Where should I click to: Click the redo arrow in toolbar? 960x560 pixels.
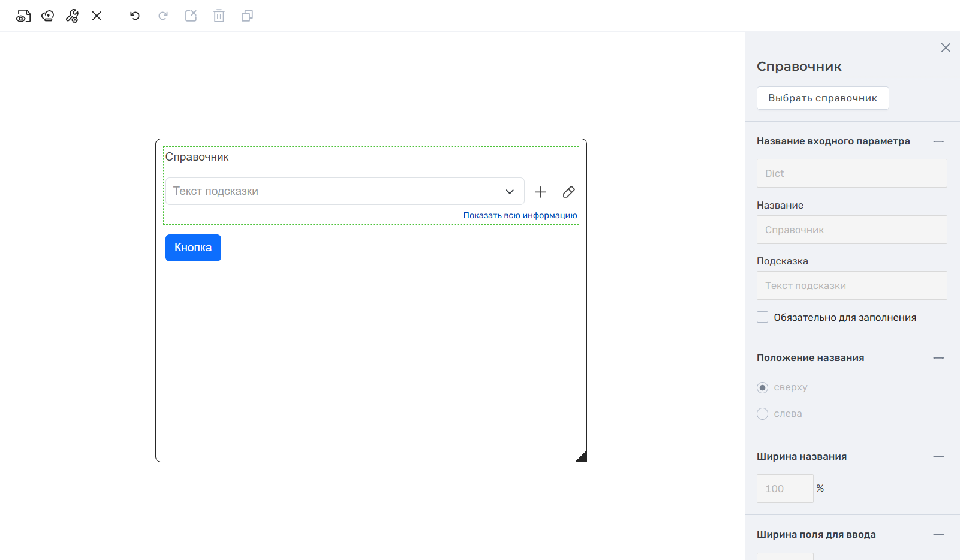click(162, 16)
